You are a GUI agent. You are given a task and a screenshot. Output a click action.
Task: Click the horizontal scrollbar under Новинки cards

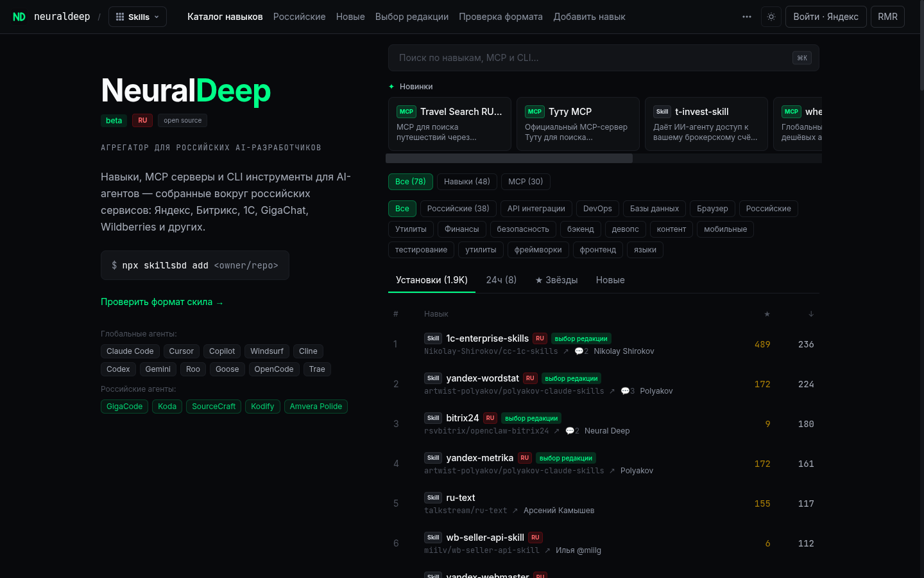coord(509,158)
